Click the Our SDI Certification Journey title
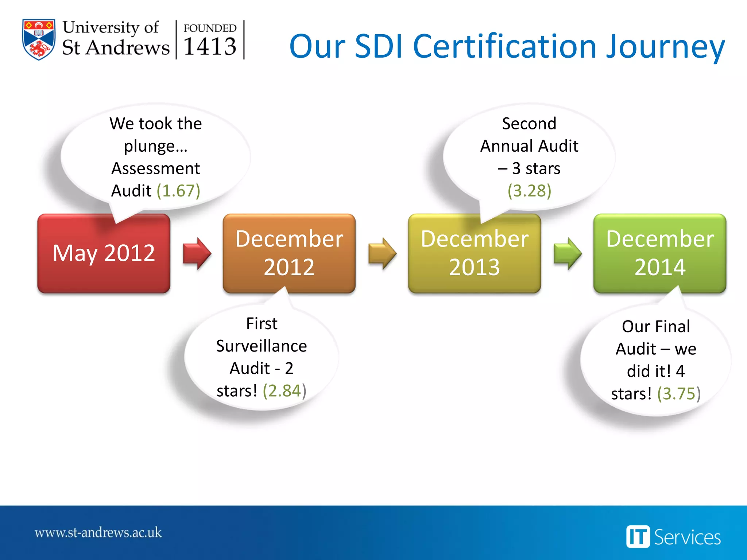 (x=507, y=46)
